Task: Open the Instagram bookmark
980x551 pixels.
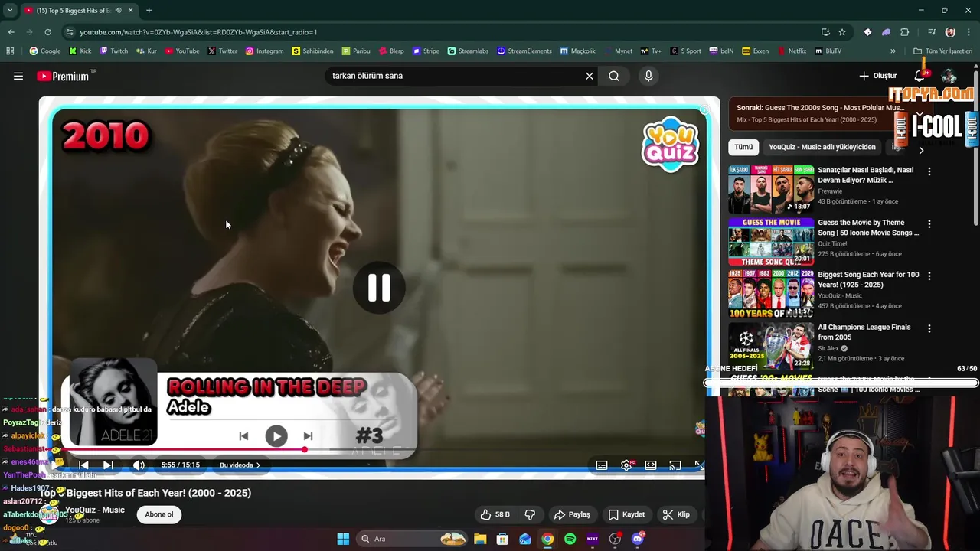Action: [264, 51]
